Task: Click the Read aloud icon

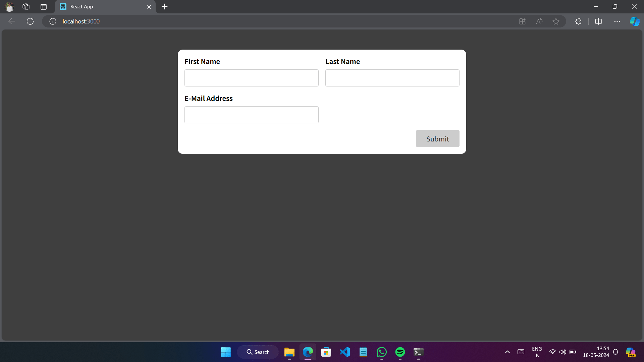Action: click(x=539, y=21)
